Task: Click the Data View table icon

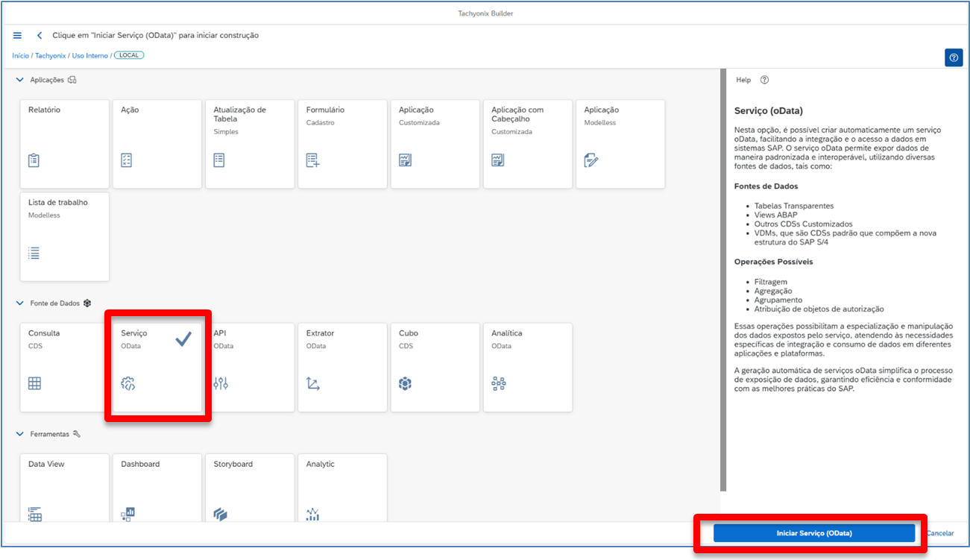Action: (x=34, y=514)
